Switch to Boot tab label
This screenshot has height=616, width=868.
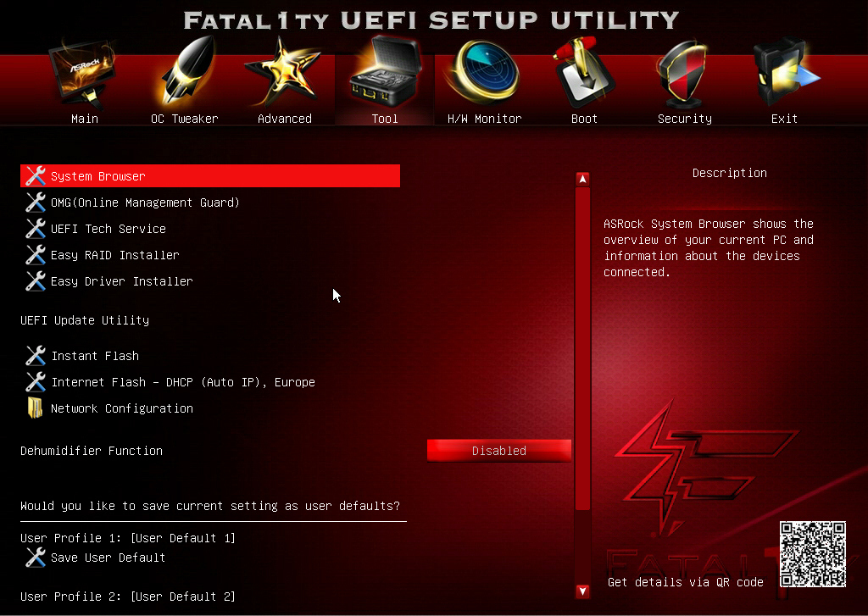click(584, 119)
